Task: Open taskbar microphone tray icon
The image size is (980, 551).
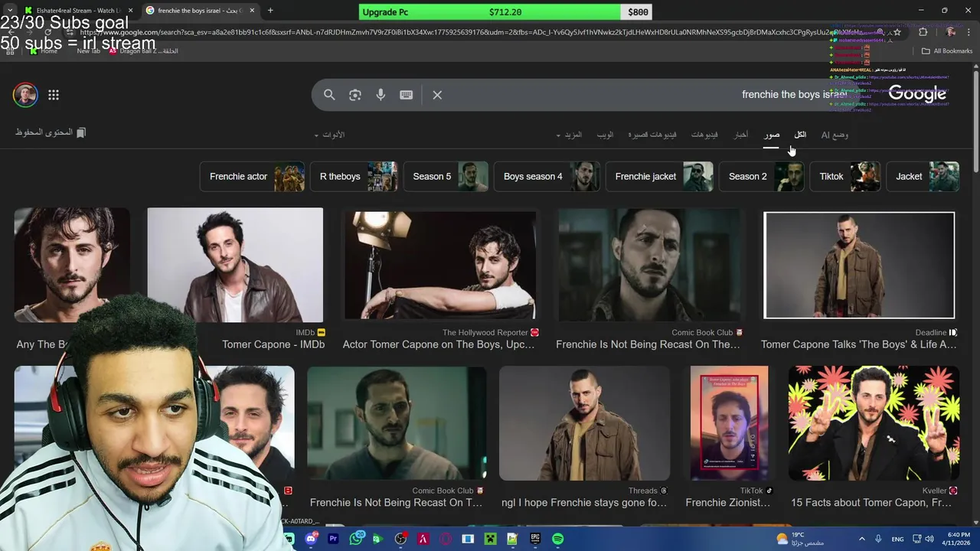Action: [x=878, y=539]
